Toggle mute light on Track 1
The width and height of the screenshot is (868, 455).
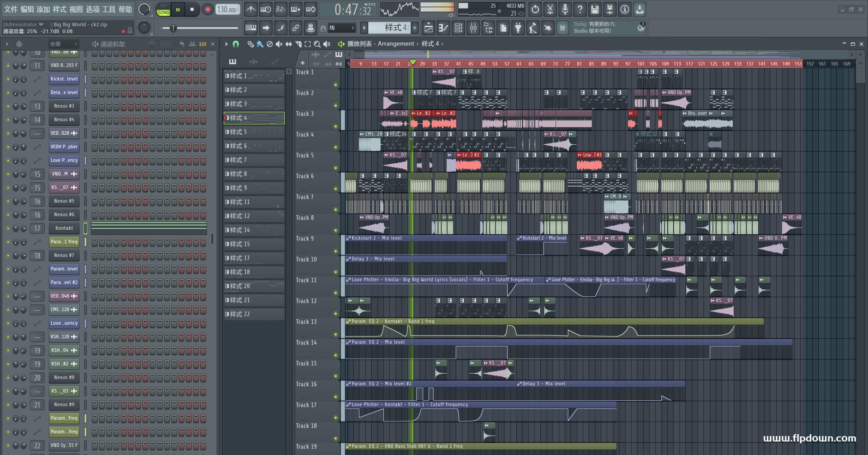pos(335,85)
